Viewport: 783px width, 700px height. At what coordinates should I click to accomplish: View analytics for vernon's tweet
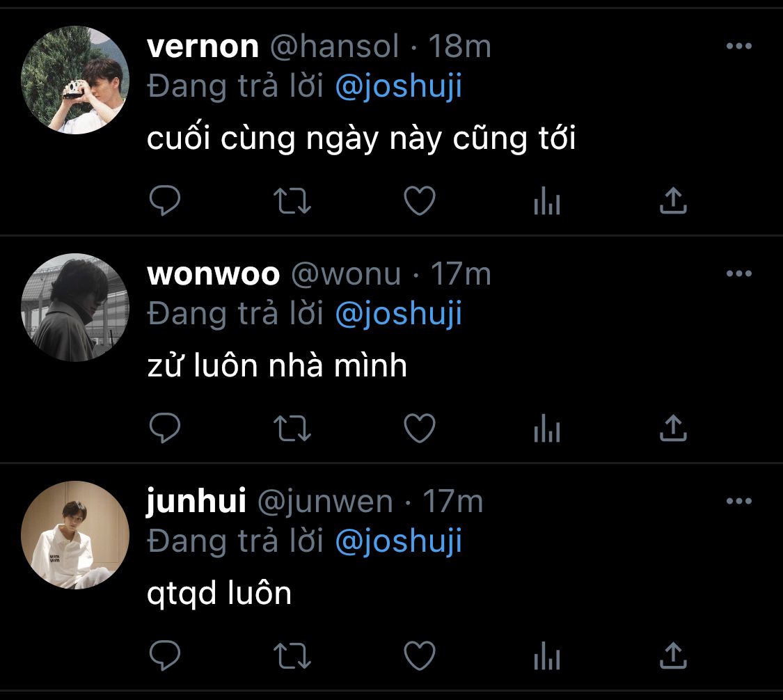547,200
